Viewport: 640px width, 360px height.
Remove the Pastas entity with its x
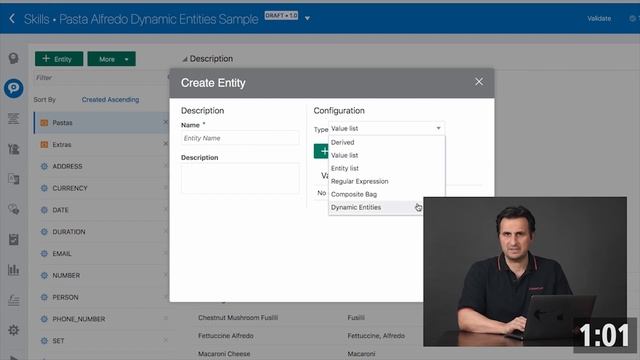(x=165, y=122)
